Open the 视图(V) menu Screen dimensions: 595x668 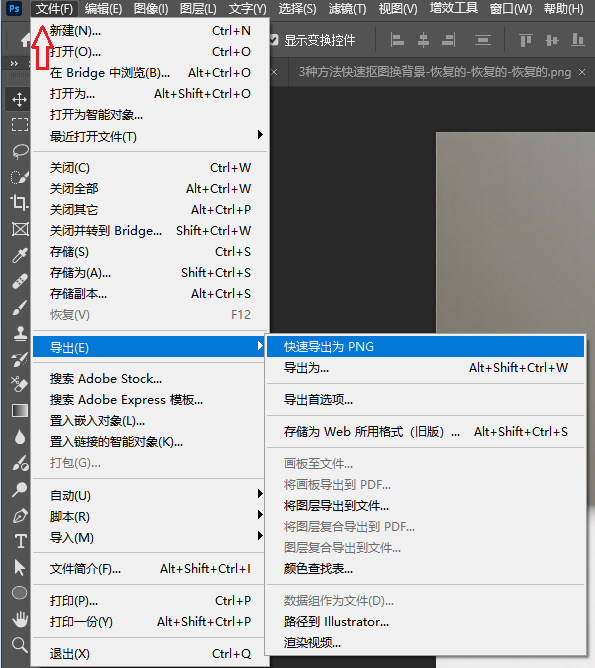[x=398, y=9]
